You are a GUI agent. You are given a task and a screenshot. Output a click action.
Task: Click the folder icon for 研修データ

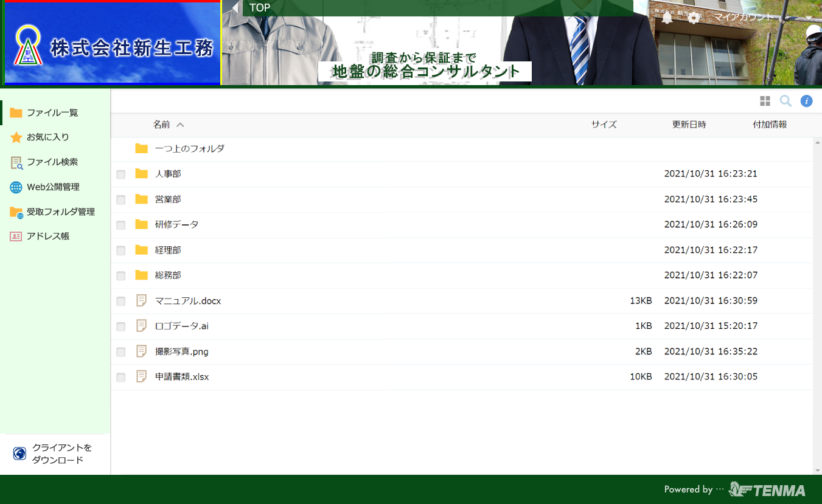pos(142,224)
